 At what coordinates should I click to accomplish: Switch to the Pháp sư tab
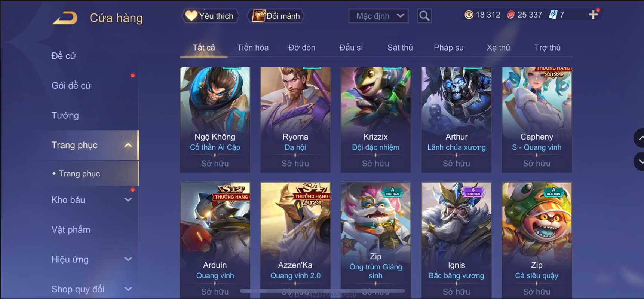[x=449, y=48]
